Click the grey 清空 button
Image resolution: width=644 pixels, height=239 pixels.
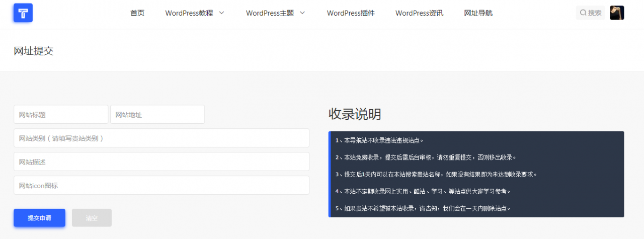pyautogui.click(x=92, y=218)
